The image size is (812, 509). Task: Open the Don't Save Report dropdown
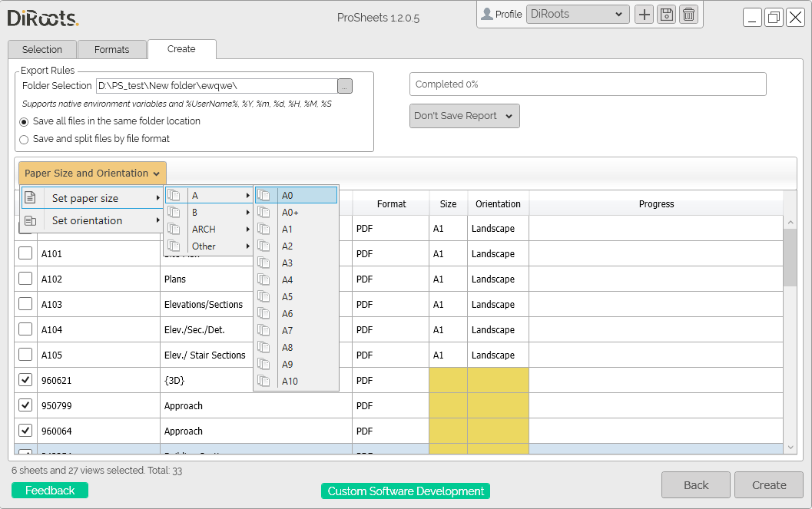464,115
